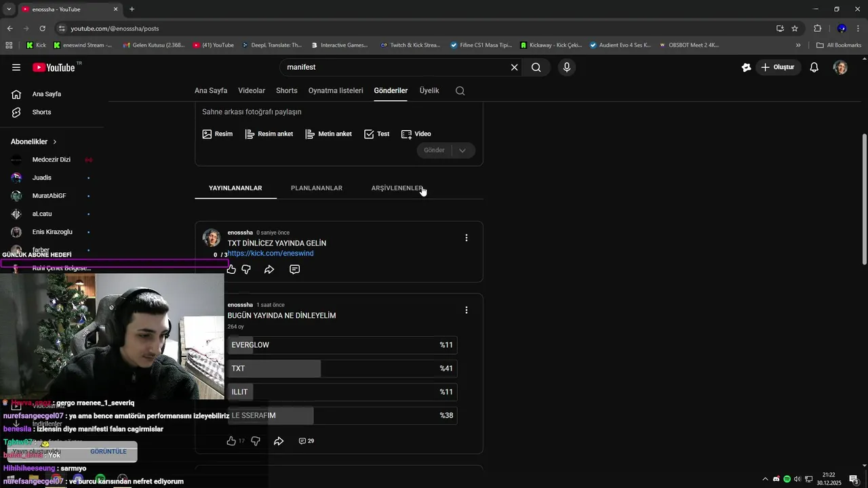Image resolution: width=868 pixels, height=488 pixels.
Task: Show hidden system tray icons
Action: point(766,479)
